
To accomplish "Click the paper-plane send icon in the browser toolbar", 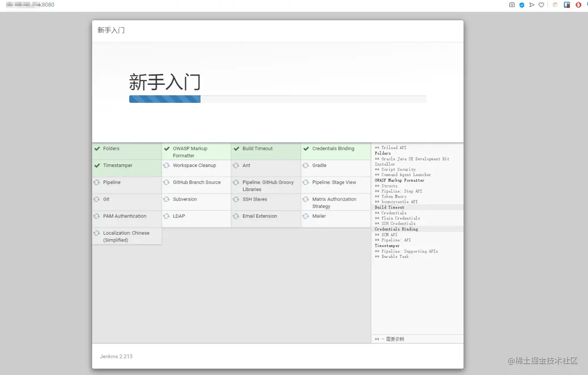I will [x=532, y=5].
